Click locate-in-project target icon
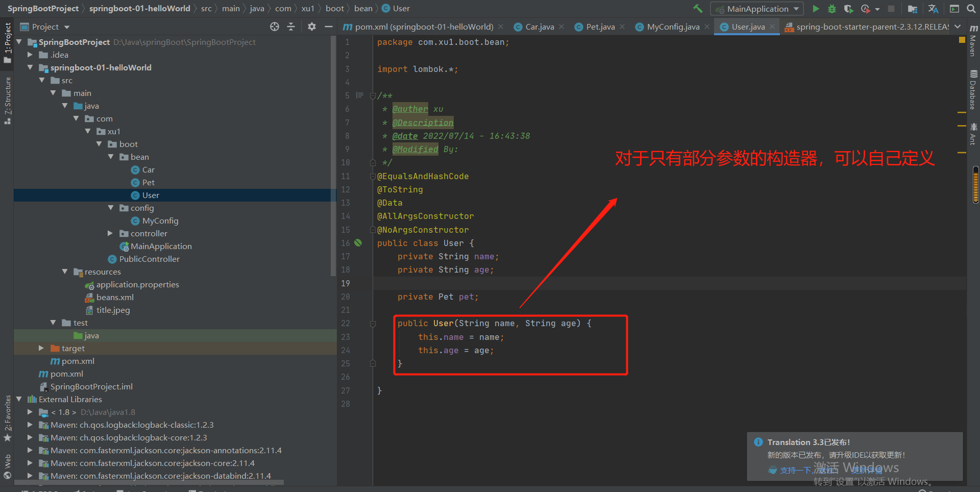Image resolution: width=980 pixels, height=492 pixels. pos(275,27)
